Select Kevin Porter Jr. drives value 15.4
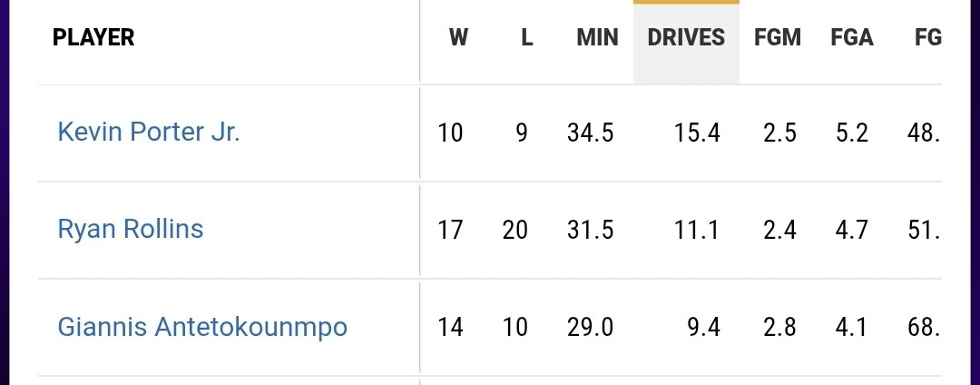Image resolution: width=980 pixels, height=385 pixels. 697,133
